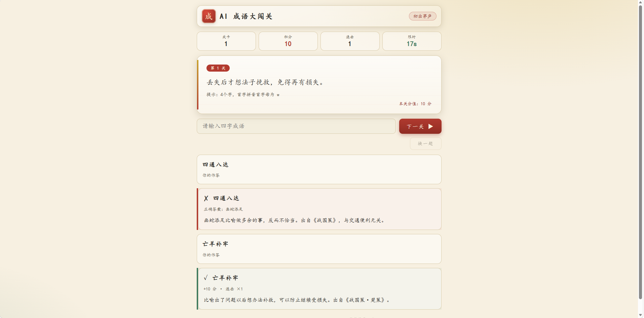Click the red 成 logo icon
This screenshot has height=318, width=644.
pyautogui.click(x=209, y=16)
